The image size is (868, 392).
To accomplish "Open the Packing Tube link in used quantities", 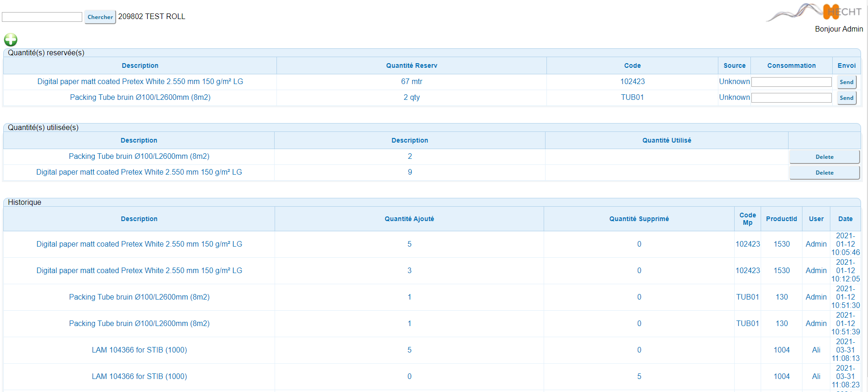I will pyautogui.click(x=139, y=157).
